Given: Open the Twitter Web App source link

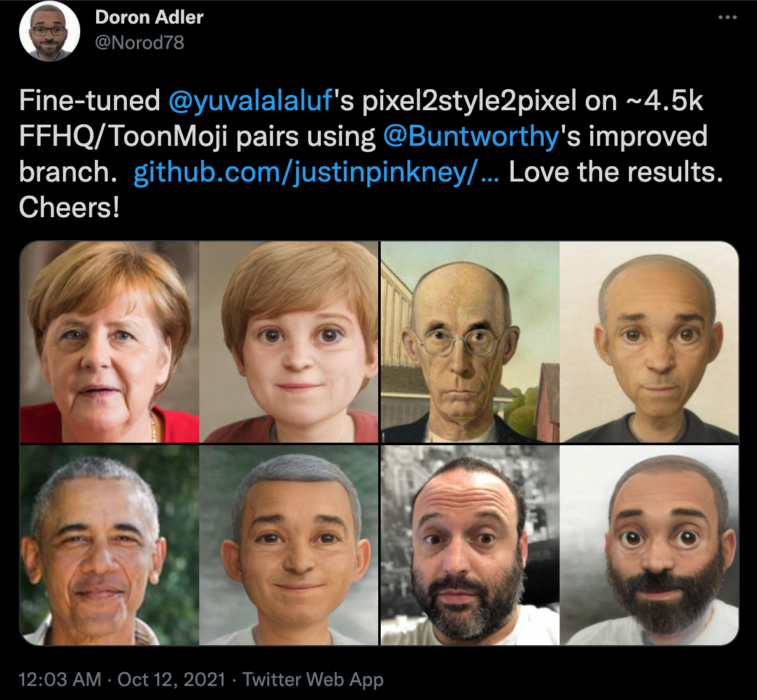Looking at the screenshot, I should 313,679.
